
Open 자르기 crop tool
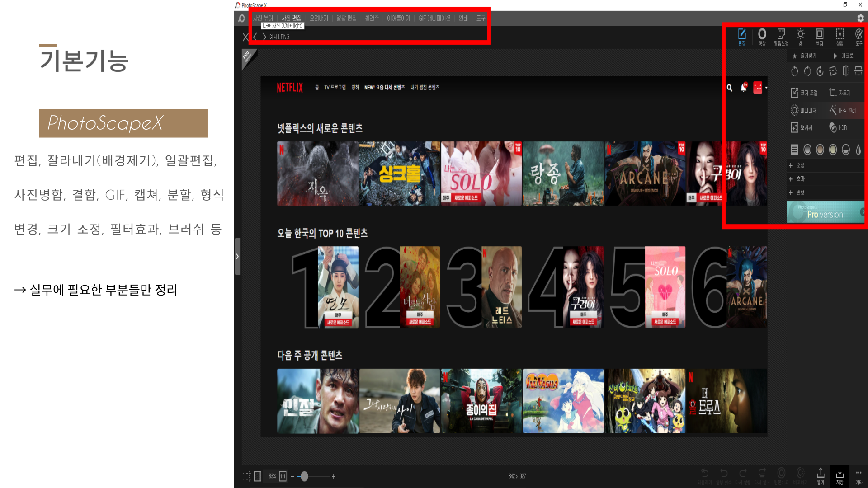tap(840, 93)
